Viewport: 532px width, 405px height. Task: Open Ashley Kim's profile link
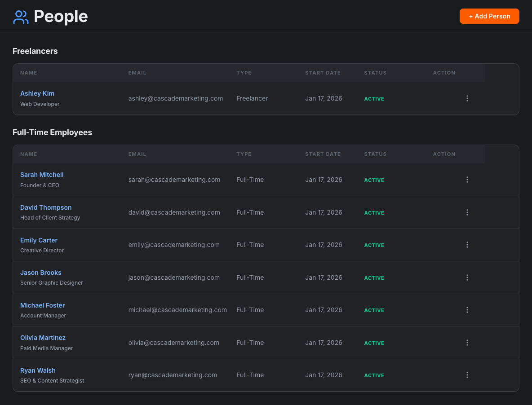click(37, 93)
